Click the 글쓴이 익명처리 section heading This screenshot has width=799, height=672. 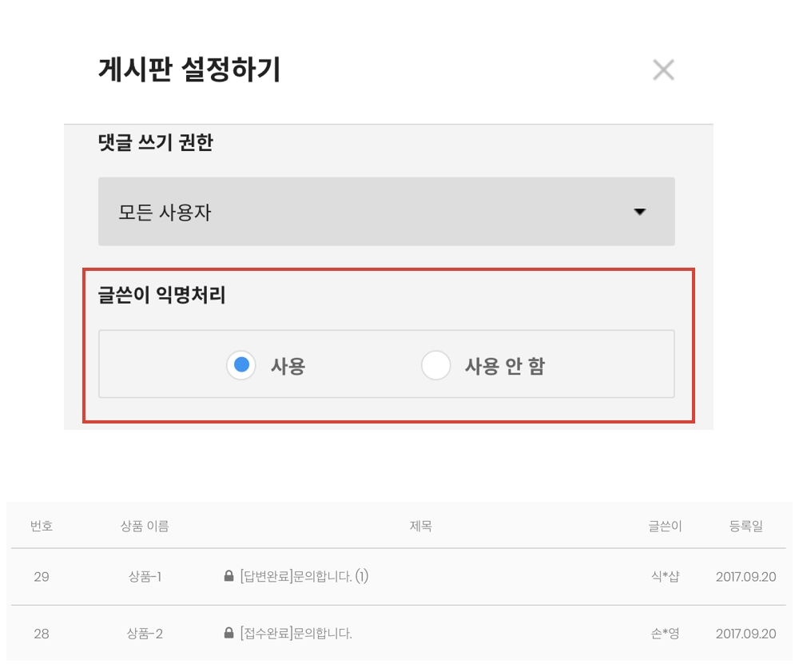click(162, 296)
